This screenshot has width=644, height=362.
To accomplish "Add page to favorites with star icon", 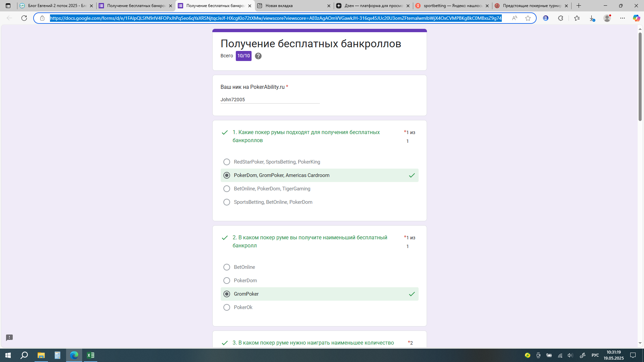I will point(528,18).
